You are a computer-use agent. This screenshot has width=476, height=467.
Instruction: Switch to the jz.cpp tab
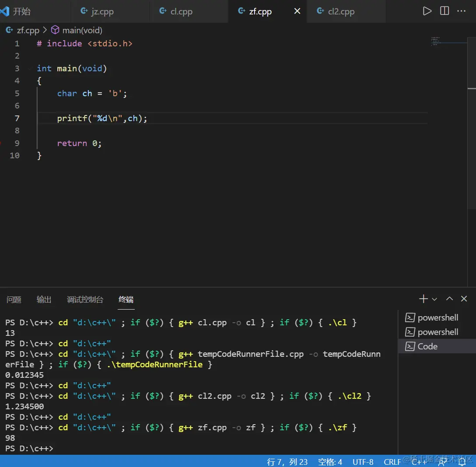coord(102,12)
